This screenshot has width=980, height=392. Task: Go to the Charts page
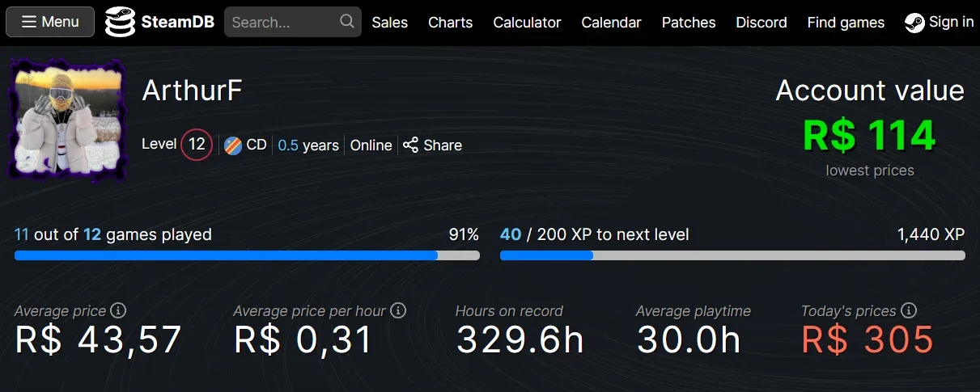450,23
